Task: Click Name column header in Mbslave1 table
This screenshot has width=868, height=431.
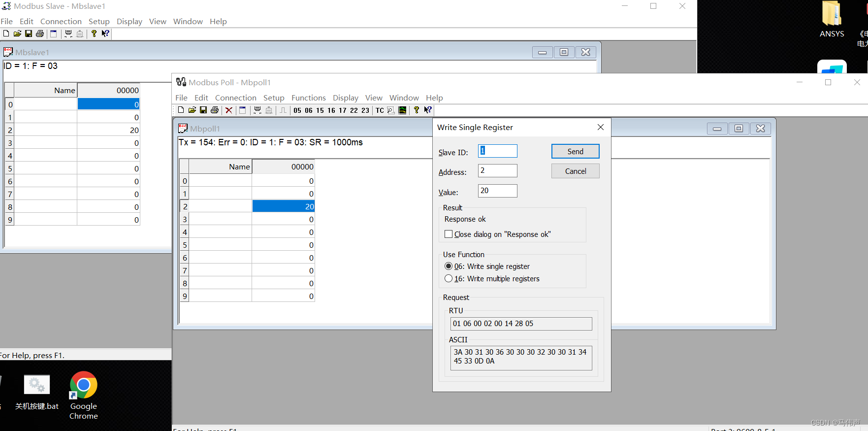Action: tap(46, 90)
